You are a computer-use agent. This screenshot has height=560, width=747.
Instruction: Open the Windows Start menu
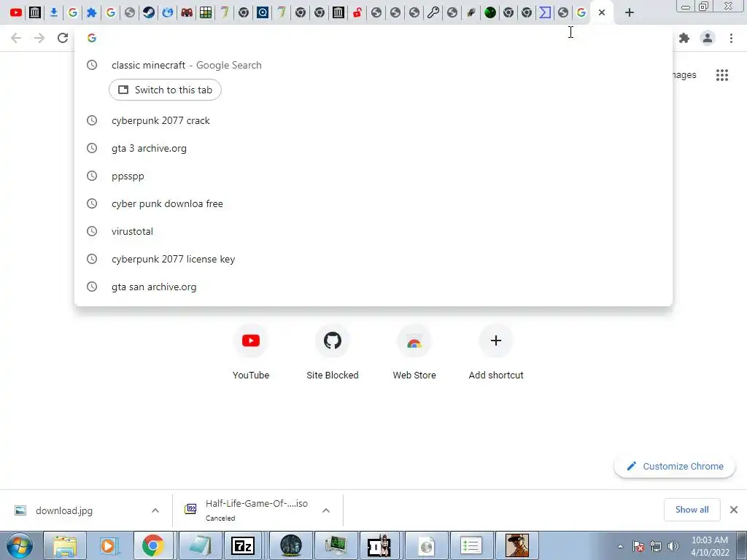point(20,545)
